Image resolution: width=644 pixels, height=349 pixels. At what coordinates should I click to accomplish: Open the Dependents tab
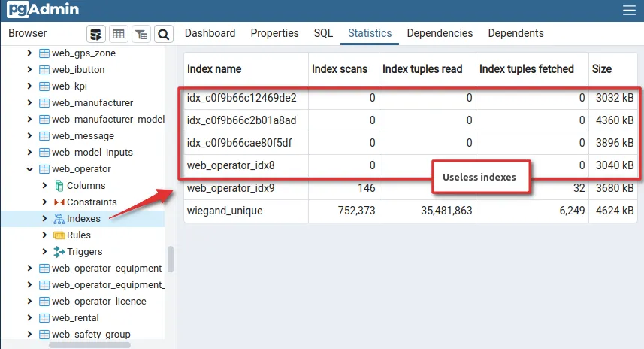516,33
